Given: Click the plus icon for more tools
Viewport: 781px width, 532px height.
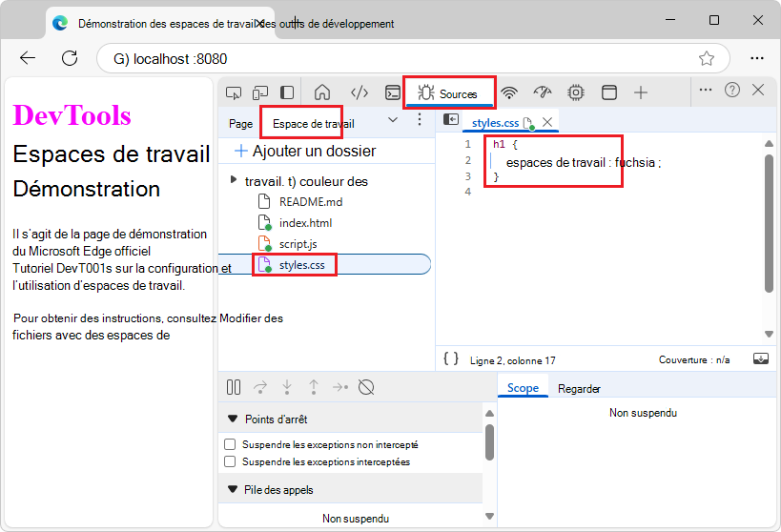Looking at the screenshot, I should [641, 92].
